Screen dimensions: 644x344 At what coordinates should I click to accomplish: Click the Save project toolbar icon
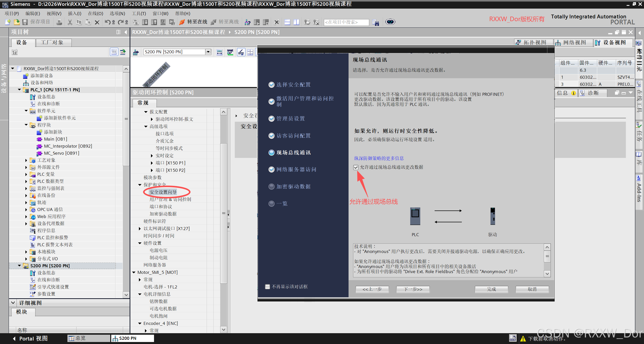pyautogui.click(x=25, y=22)
